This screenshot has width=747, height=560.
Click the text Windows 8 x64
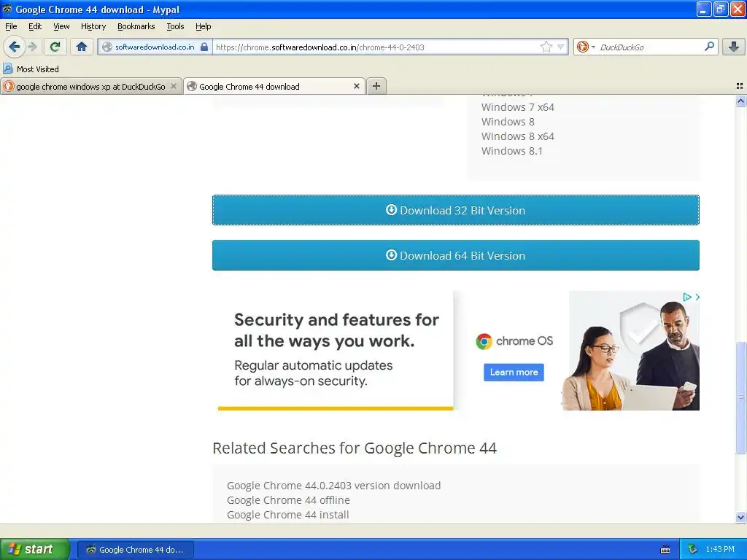pyautogui.click(x=518, y=136)
